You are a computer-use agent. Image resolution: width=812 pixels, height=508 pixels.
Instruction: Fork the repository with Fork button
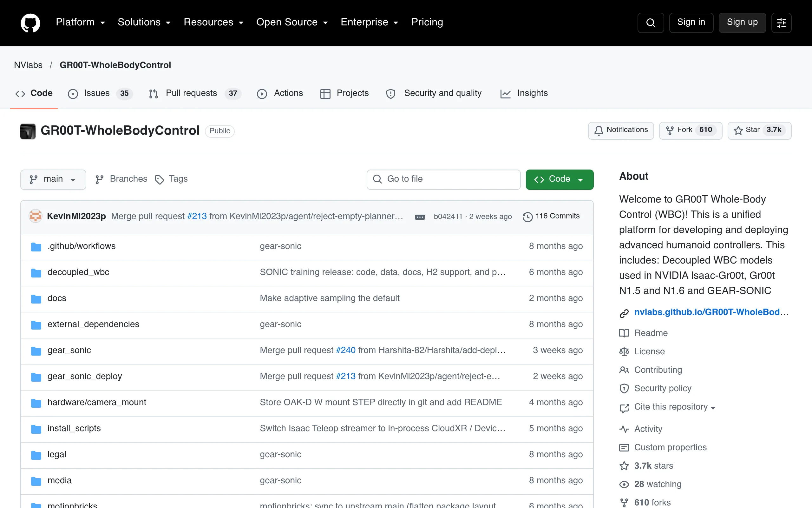[691, 130]
